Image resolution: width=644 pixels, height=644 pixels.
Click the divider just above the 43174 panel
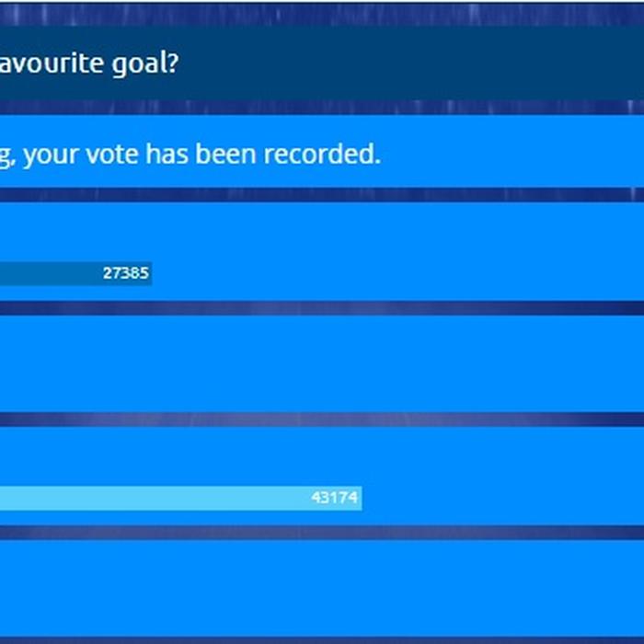[322, 420]
